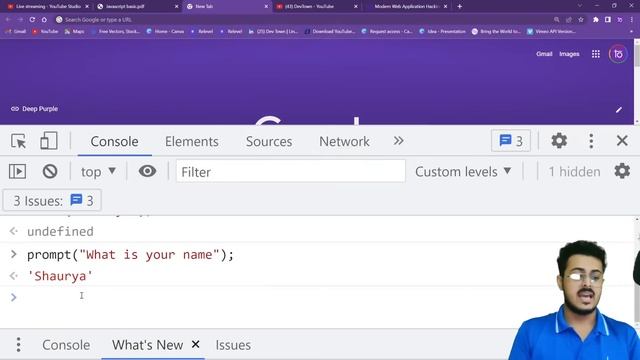Open the DevTools three-dot customize menu

coord(591,141)
